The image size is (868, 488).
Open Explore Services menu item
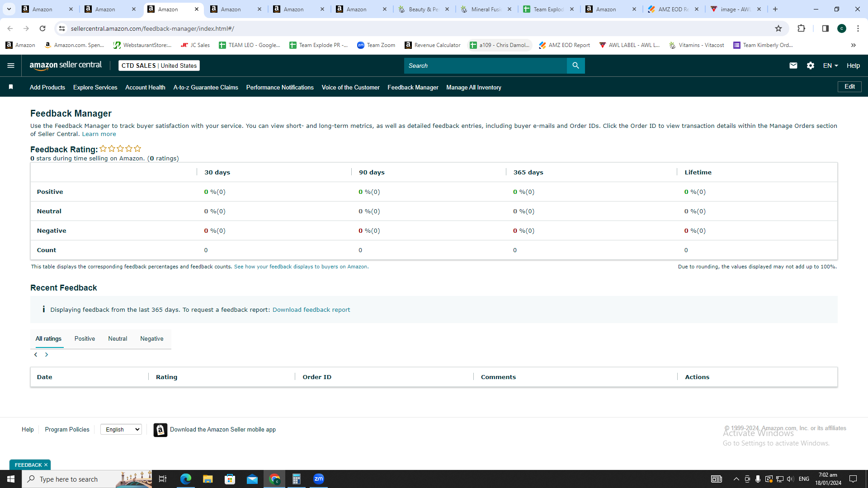tap(95, 87)
